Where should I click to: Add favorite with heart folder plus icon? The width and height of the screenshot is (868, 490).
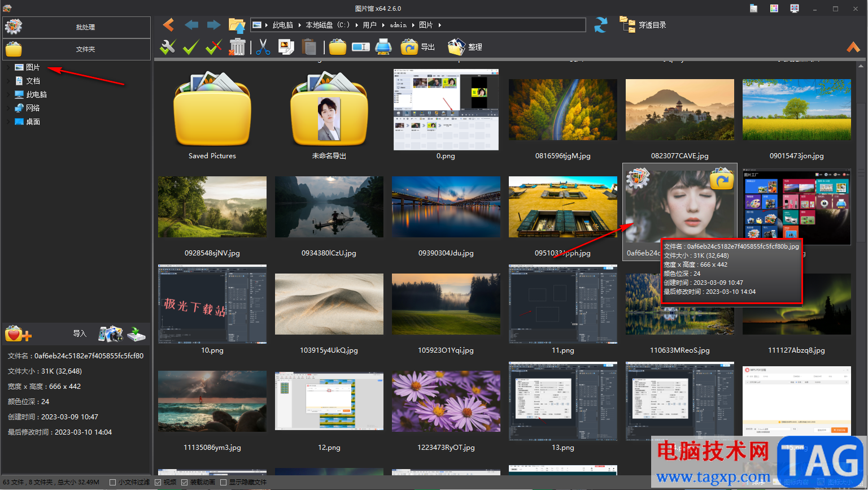tap(18, 334)
